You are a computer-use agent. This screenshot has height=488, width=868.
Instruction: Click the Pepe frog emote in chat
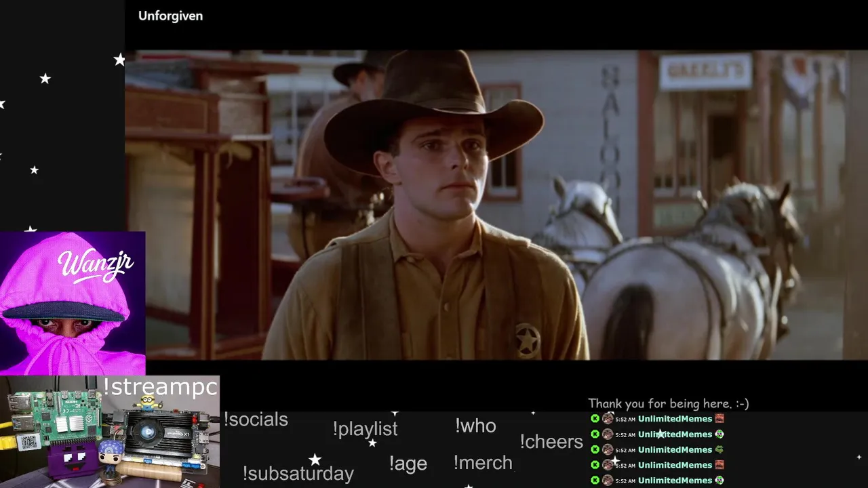coord(719,449)
